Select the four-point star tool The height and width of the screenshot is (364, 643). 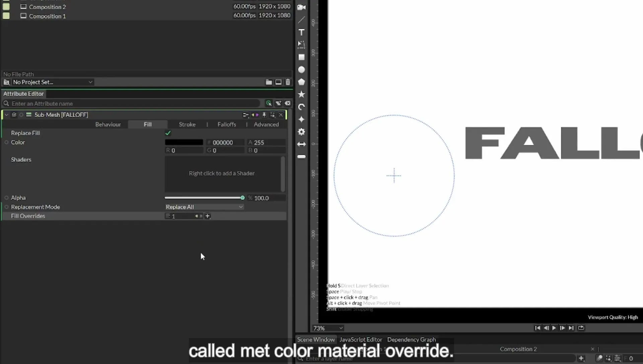[301, 119]
